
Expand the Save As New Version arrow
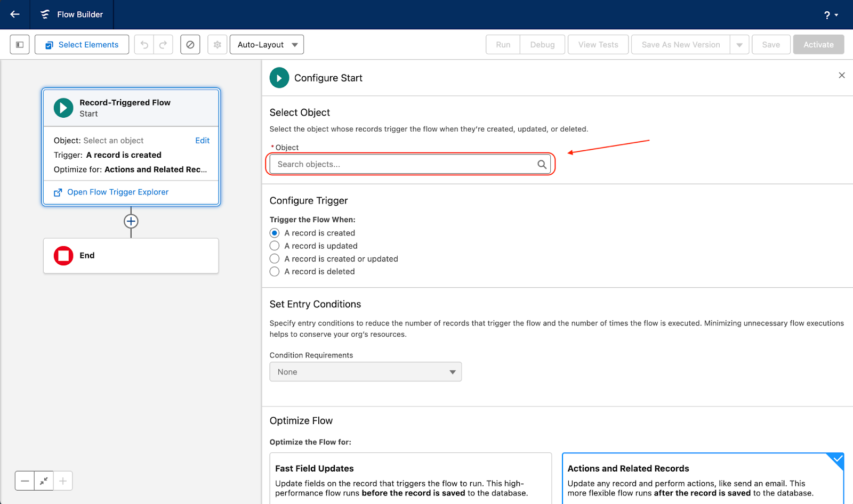tap(739, 45)
